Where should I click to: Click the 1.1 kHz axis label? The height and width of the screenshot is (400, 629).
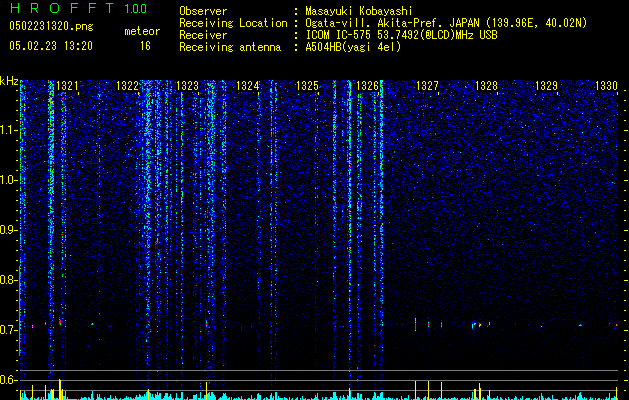click(8, 130)
